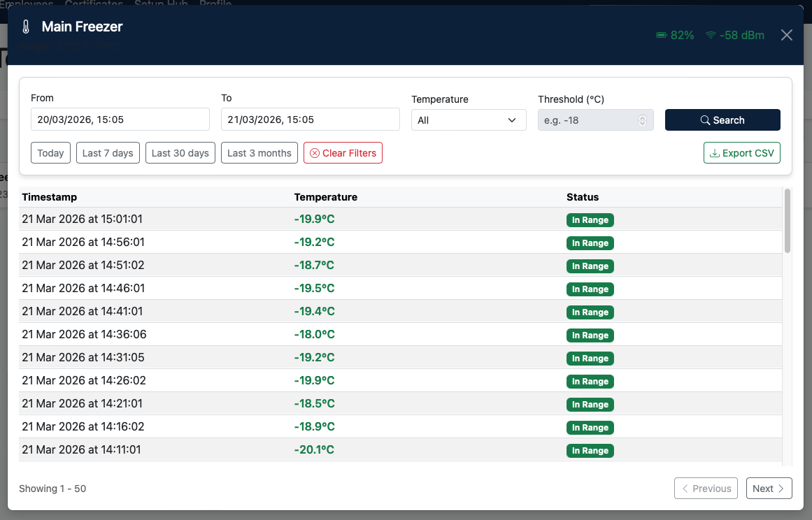Open the Temperature dropdown
The width and height of the screenshot is (812, 520).
pos(469,120)
